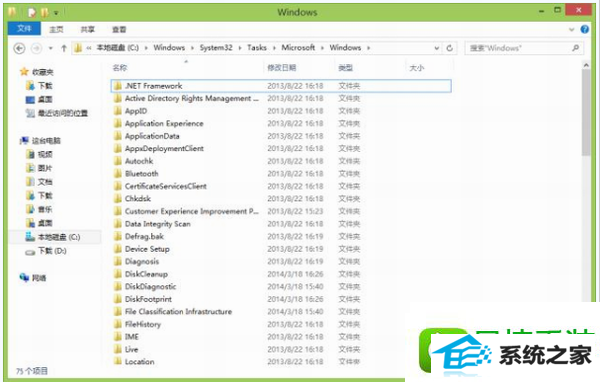Click the DiskDiagnostic folder icon

pyautogui.click(x=118, y=287)
